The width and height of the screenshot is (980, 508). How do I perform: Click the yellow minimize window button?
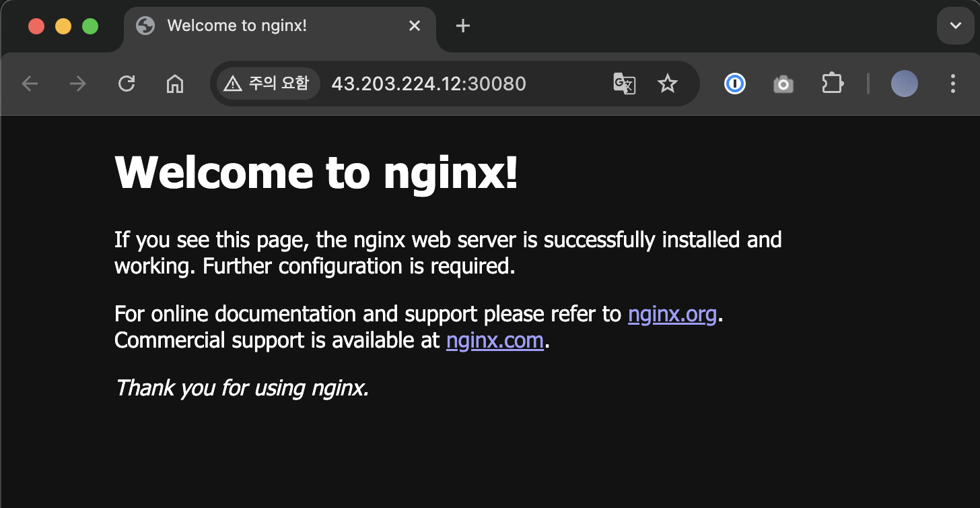[63, 26]
